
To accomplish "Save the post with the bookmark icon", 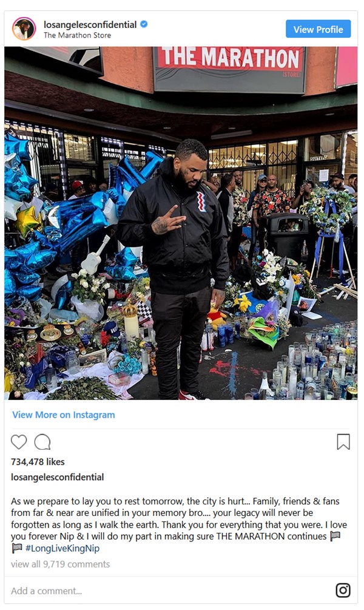I will (x=343, y=442).
